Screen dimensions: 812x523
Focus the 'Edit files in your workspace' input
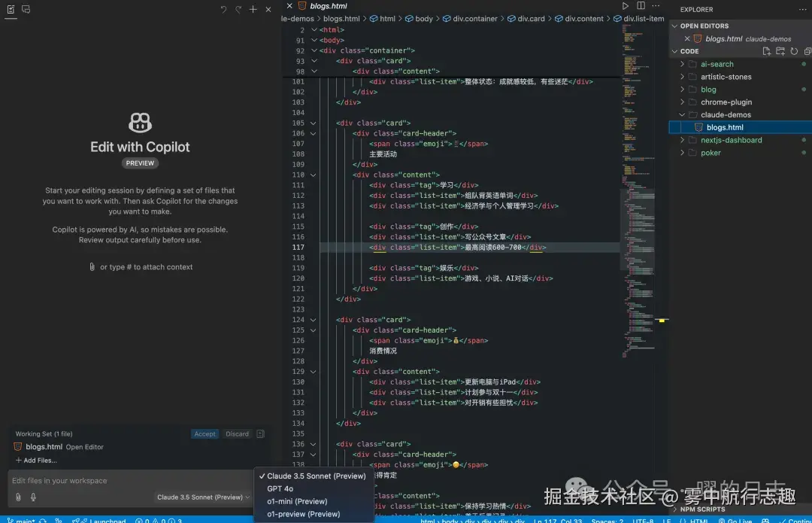pyautogui.click(x=129, y=481)
